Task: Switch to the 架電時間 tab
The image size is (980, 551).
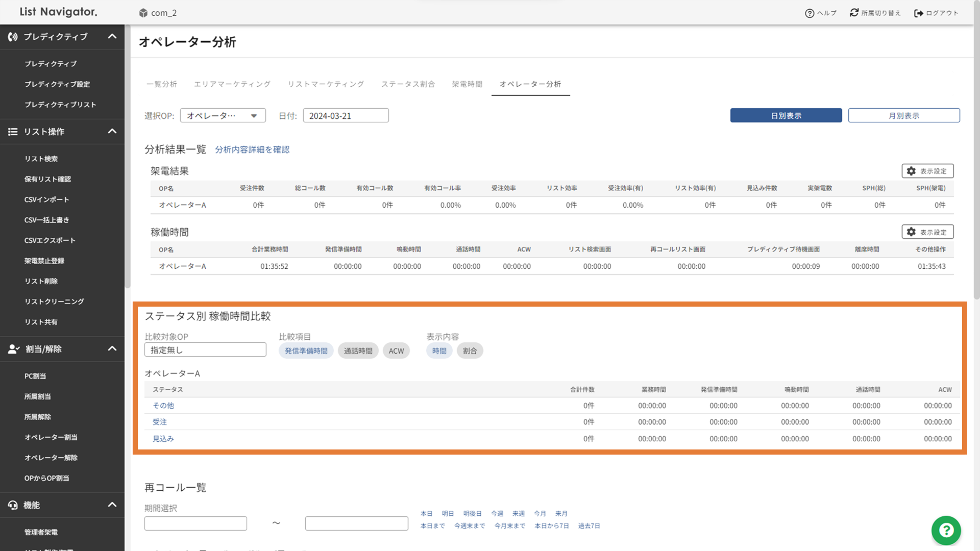Action: 467,84
